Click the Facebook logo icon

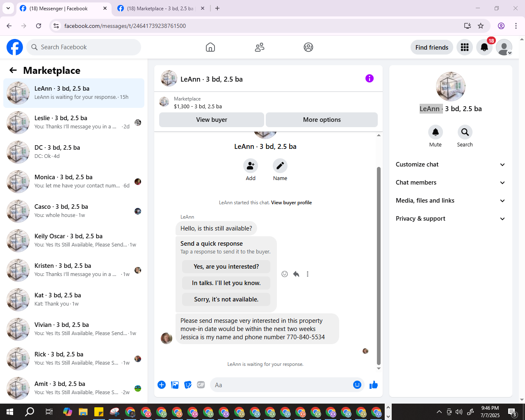[15, 47]
